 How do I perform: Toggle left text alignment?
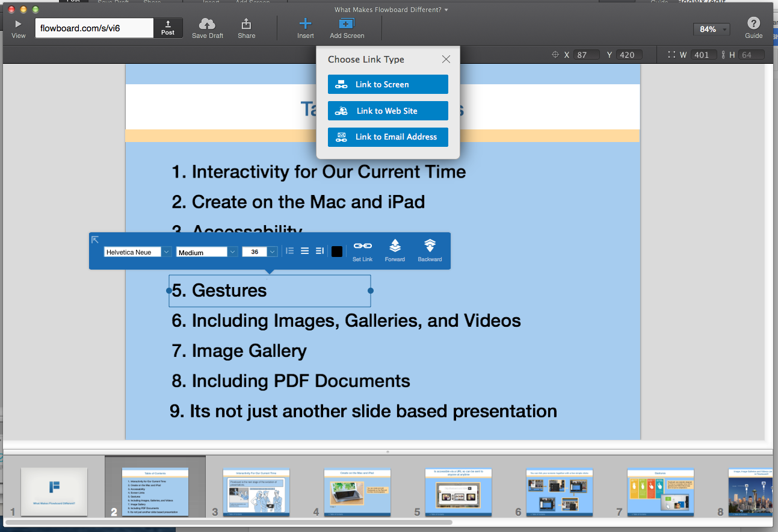point(289,251)
